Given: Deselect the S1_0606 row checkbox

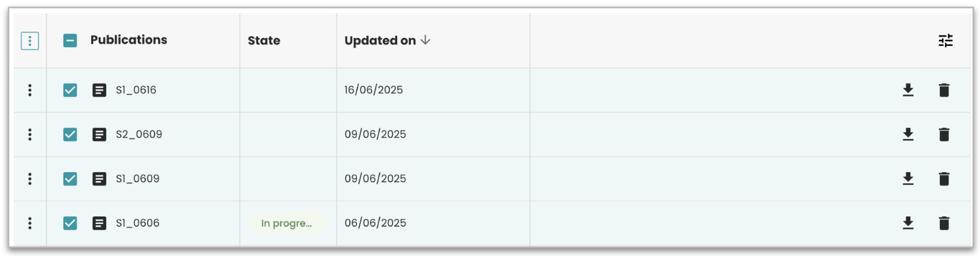Looking at the screenshot, I should click(70, 223).
